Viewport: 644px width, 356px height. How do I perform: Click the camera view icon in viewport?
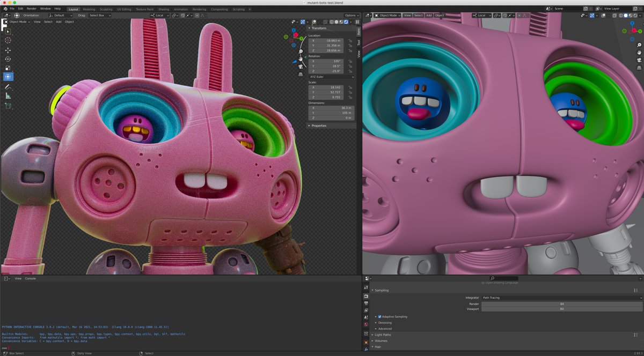300,66
